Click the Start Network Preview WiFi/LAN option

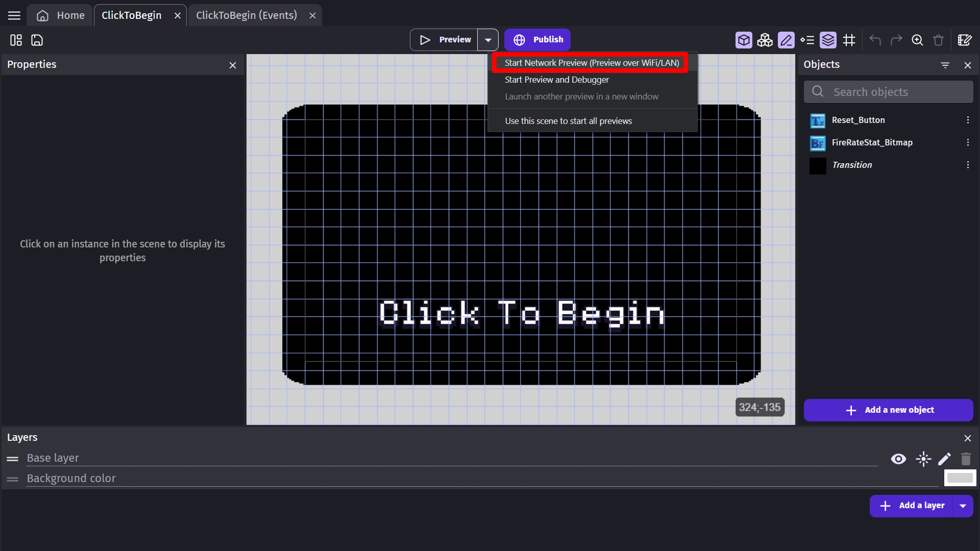coord(592,62)
